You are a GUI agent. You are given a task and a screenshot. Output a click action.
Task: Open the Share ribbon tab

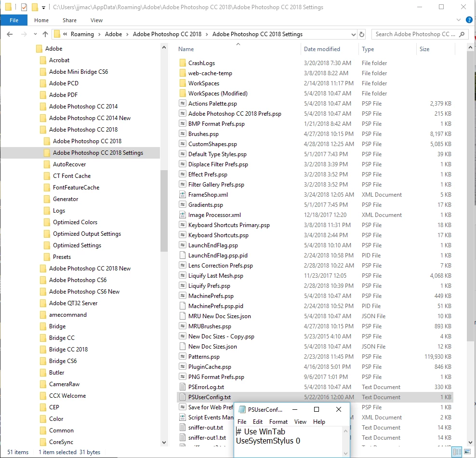69,20
